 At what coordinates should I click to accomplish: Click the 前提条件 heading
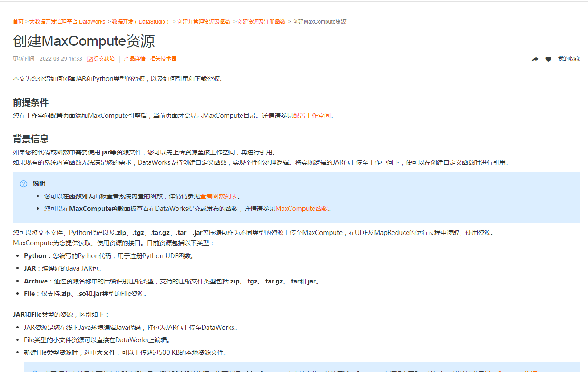click(31, 103)
